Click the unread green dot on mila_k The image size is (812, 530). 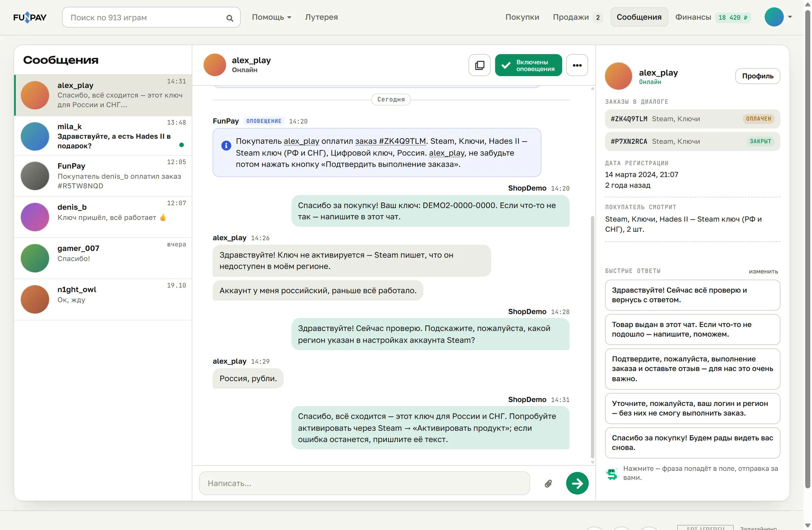click(182, 145)
